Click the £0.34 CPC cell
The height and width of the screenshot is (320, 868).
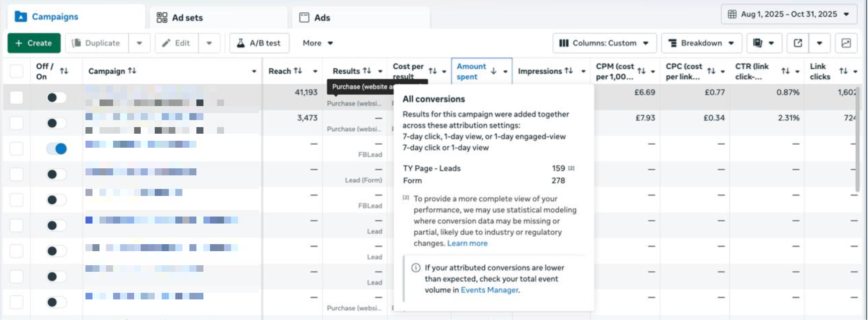point(714,118)
